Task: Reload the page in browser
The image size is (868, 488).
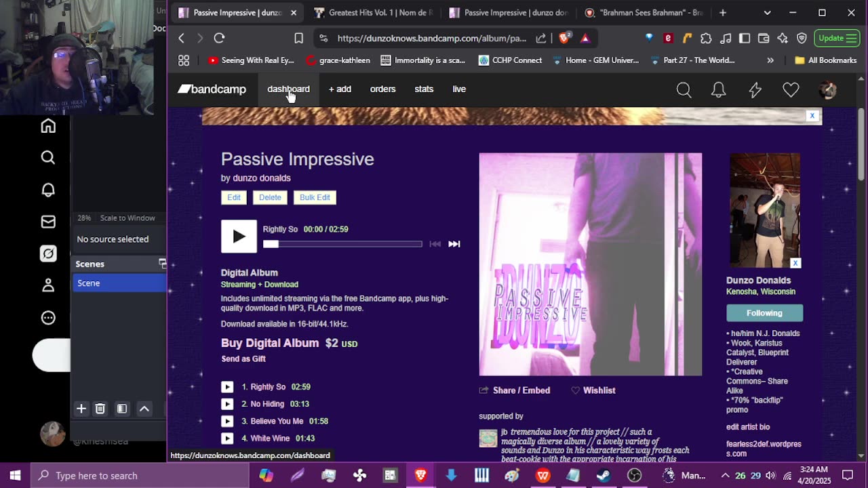Action: pyautogui.click(x=219, y=38)
